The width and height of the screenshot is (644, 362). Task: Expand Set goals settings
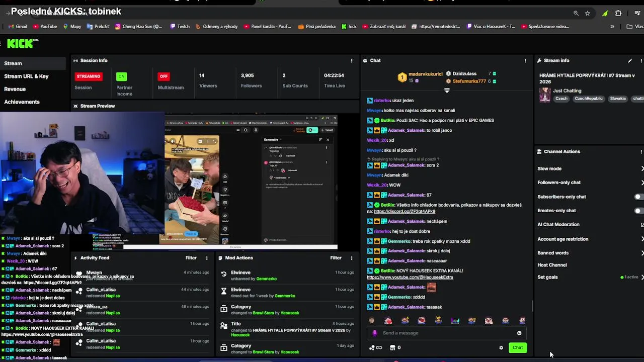(642, 277)
